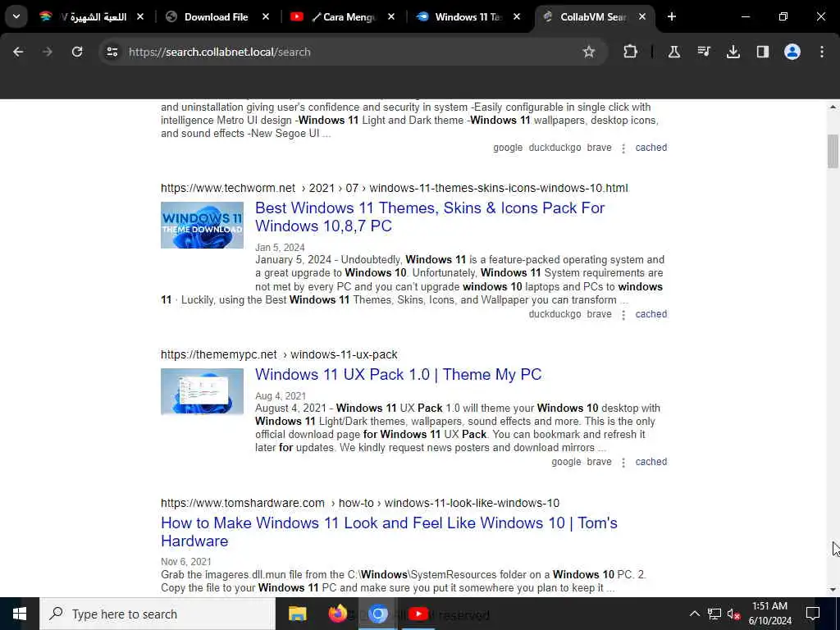Click brave engine link on top result
Viewport: 840px width, 630px height.
(x=599, y=148)
